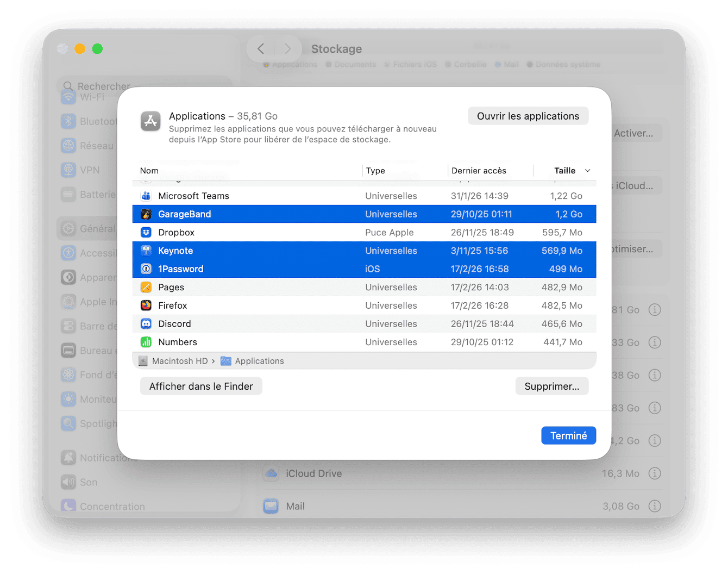Click the 31/1/26 14:39 date cell
Image resolution: width=728 pixels, height=574 pixels.
(x=479, y=196)
